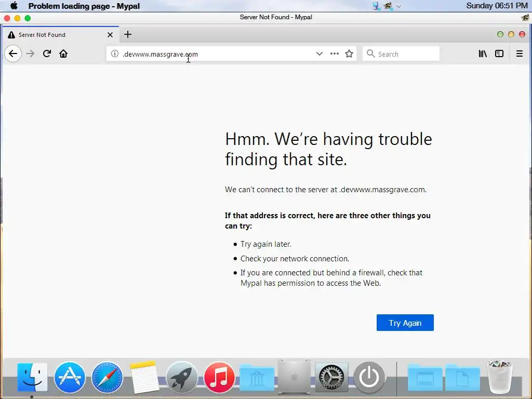Viewport: 532px width, 399px height.
Task: Click the network icon in menu bar
Action: pos(376,6)
